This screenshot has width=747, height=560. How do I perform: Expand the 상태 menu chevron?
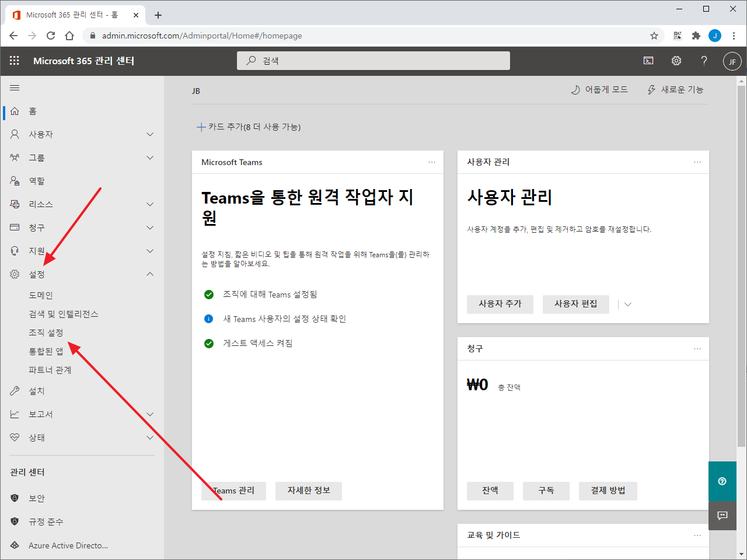coord(150,437)
